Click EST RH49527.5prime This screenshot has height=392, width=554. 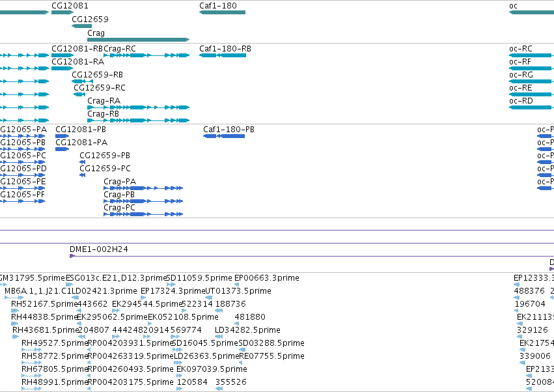coord(31,350)
